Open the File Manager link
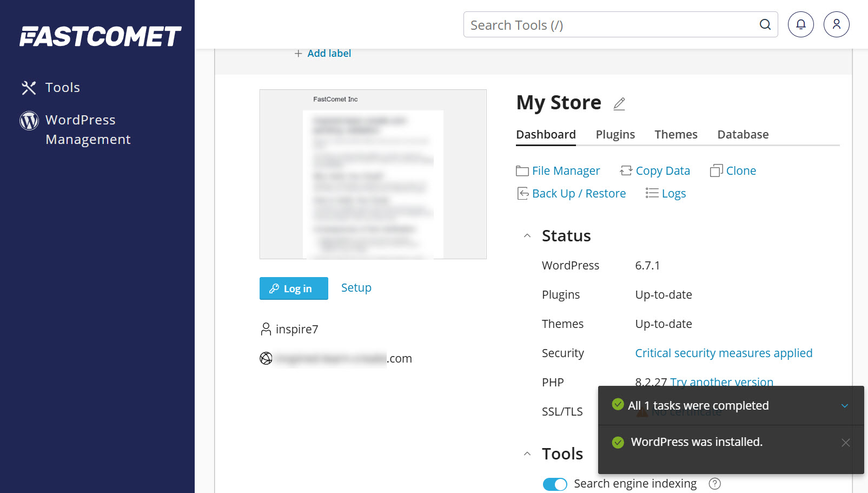 (x=566, y=171)
